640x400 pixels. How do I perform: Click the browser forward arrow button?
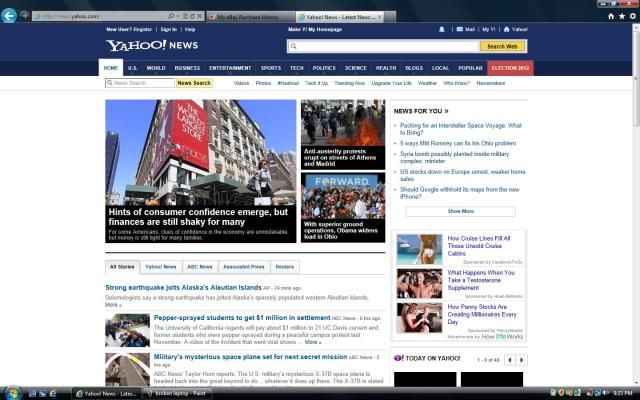point(24,16)
